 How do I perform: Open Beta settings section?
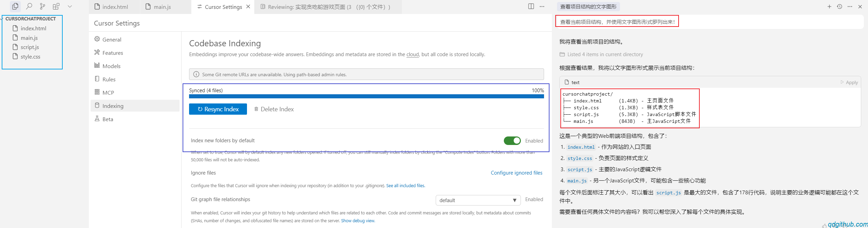(x=135, y=119)
